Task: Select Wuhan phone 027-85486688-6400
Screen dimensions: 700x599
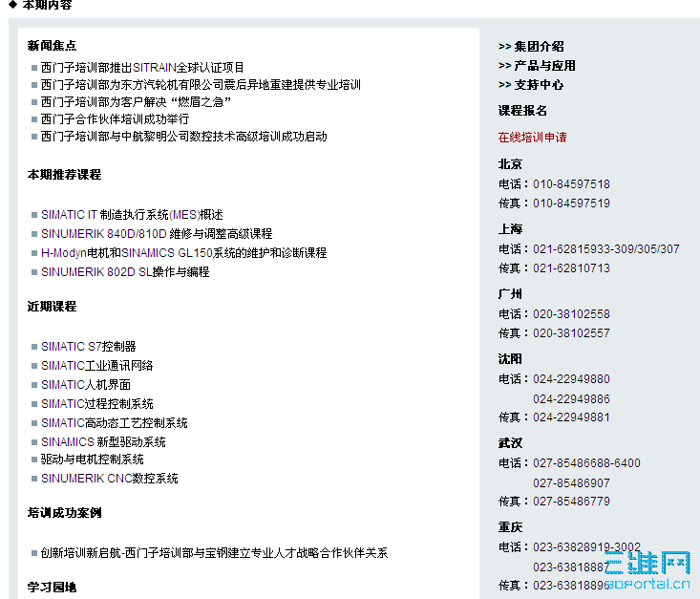Action: (586, 462)
